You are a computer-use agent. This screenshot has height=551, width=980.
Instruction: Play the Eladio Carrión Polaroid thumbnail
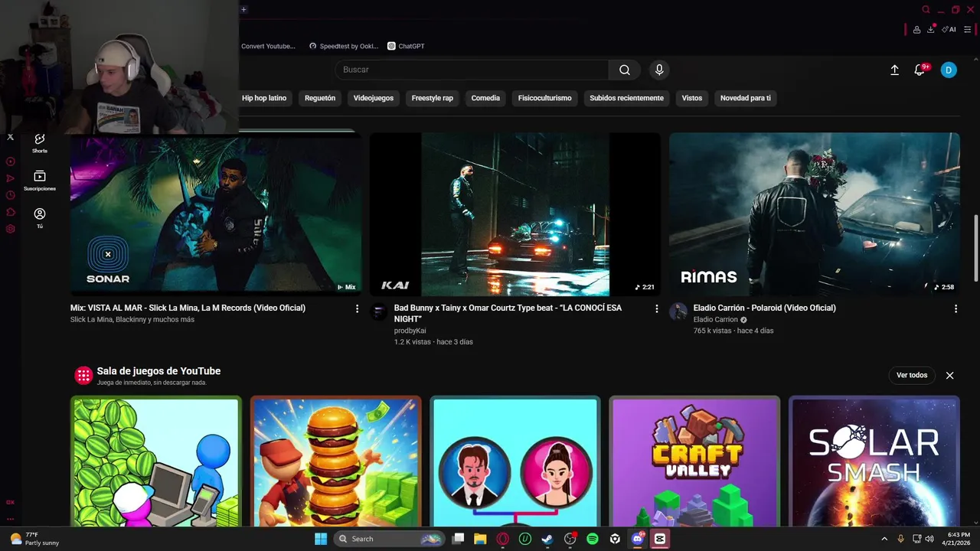tap(814, 214)
